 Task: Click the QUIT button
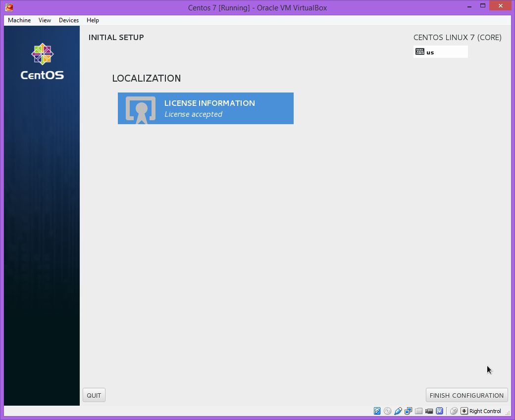tap(94, 395)
